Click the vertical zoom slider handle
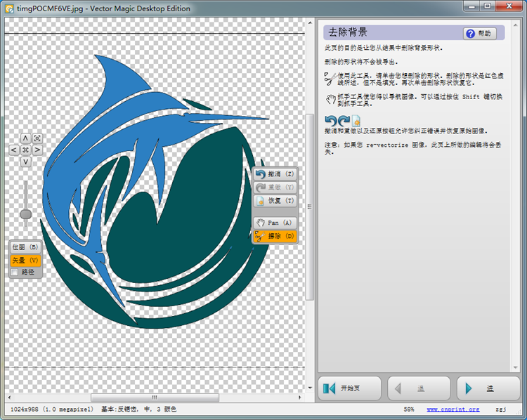This screenshot has height=420, width=527. tap(25, 214)
